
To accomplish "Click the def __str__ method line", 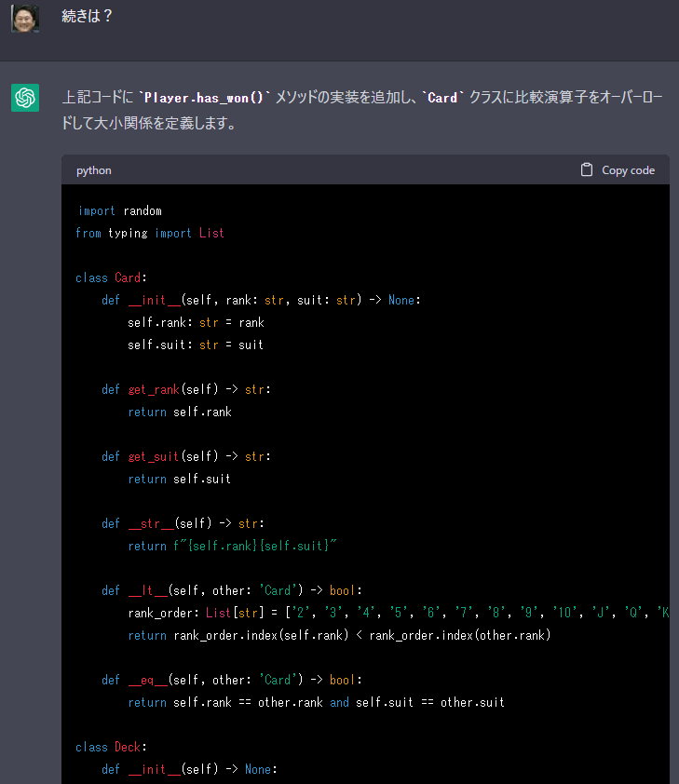I will tap(183, 523).
